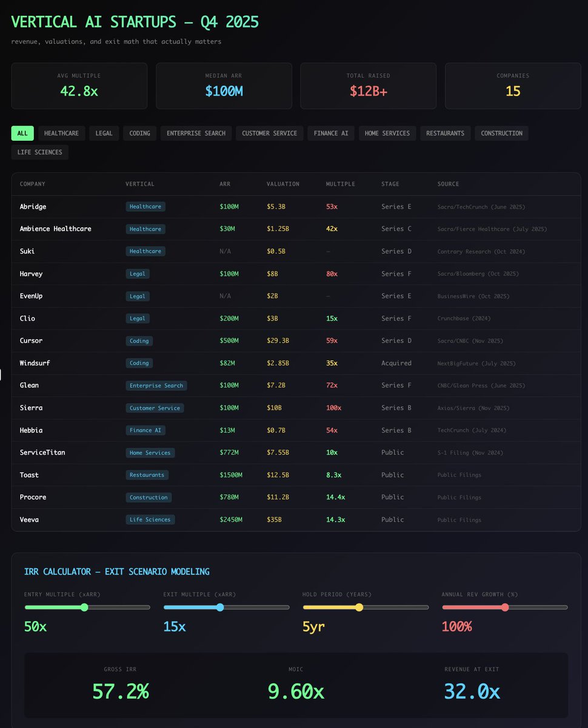
Task: Click the Healthcare tag in Suki row
Action: pos(145,251)
